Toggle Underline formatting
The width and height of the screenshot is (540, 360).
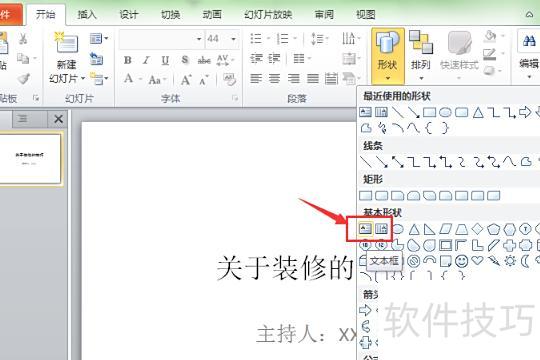(165, 60)
